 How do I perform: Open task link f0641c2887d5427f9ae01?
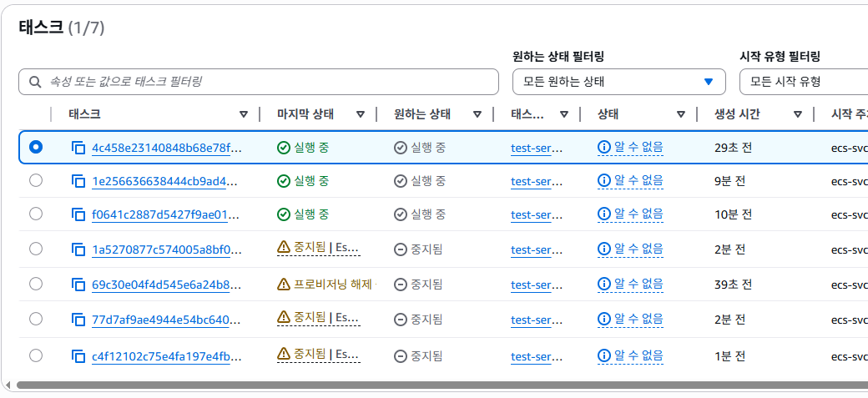click(166, 214)
